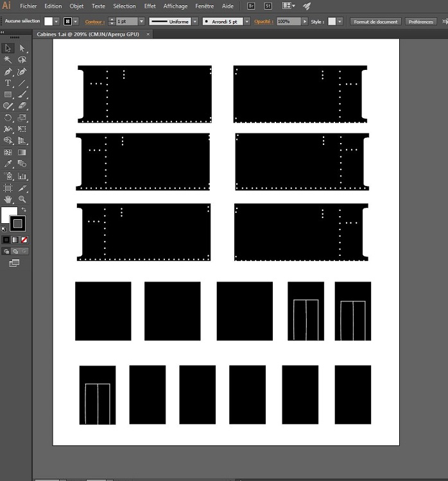Select the Gradient tool
448x481 pixels.
coord(22,153)
